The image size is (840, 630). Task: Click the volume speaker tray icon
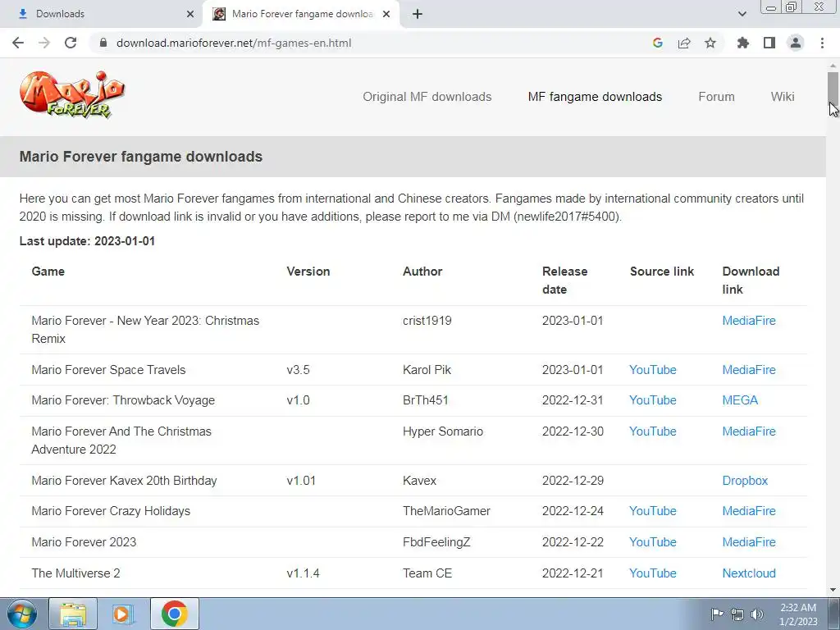click(x=757, y=614)
